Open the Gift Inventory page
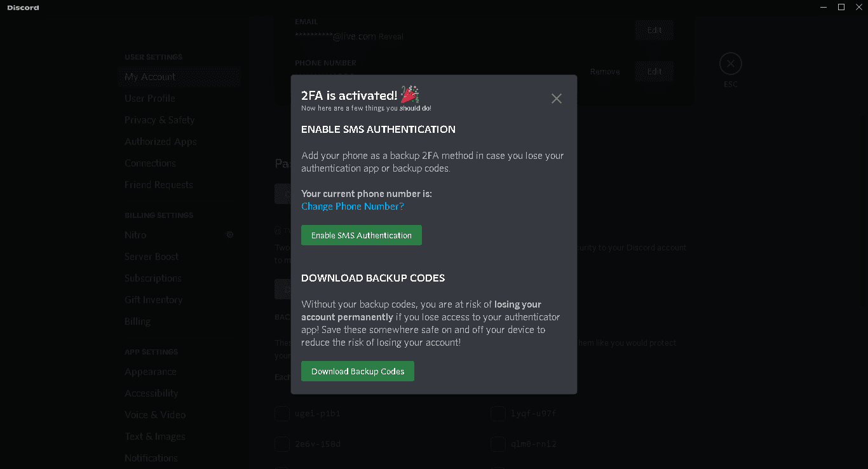The height and width of the screenshot is (469, 868). [x=154, y=300]
